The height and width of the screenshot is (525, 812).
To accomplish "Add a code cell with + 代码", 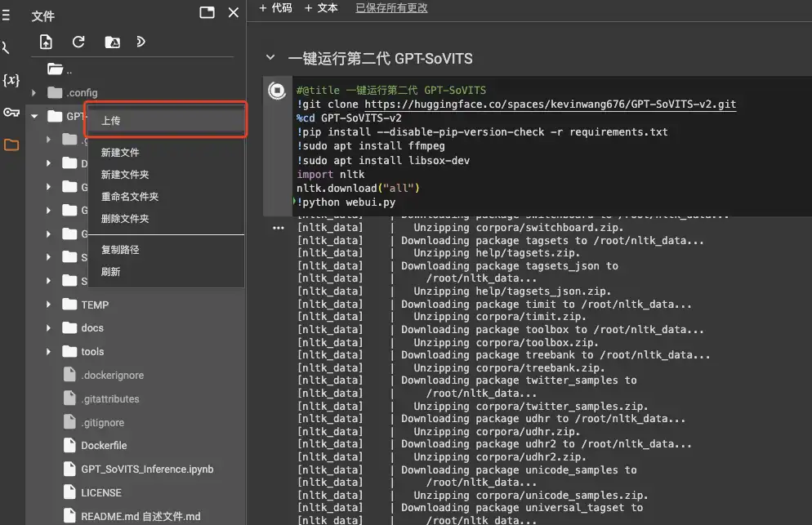I will [275, 8].
